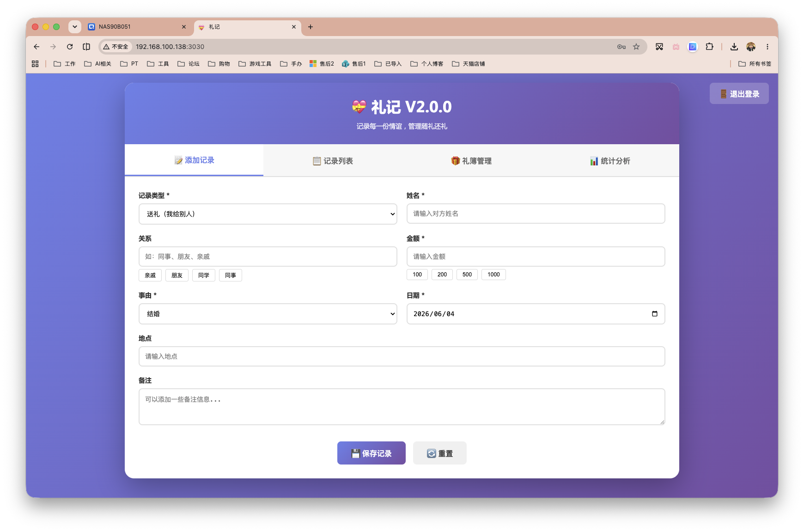The height and width of the screenshot is (532, 804).
Task: Click the pink extension icon in toolbar
Action: pyautogui.click(x=676, y=47)
